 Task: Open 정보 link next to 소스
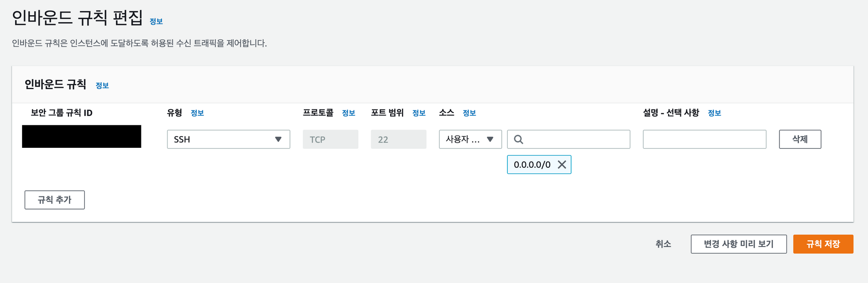pos(469,113)
